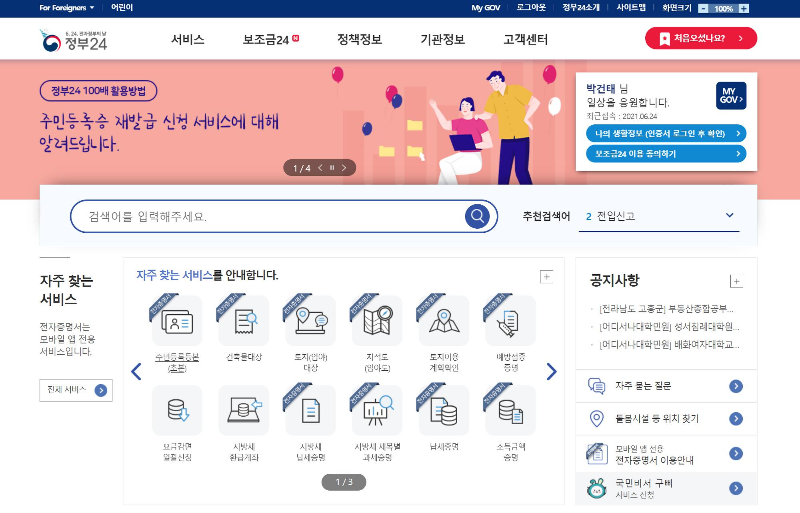The width and height of the screenshot is (800, 513).
Task: Click the arrow next to 자주 묻는 질문
Action: [x=736, y=386]
